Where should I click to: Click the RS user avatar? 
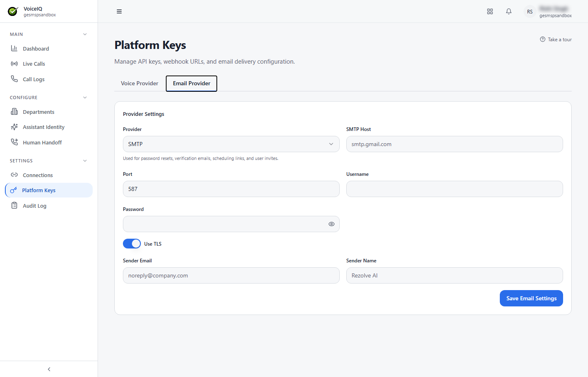pyautogui.click(x=530, y=11)
